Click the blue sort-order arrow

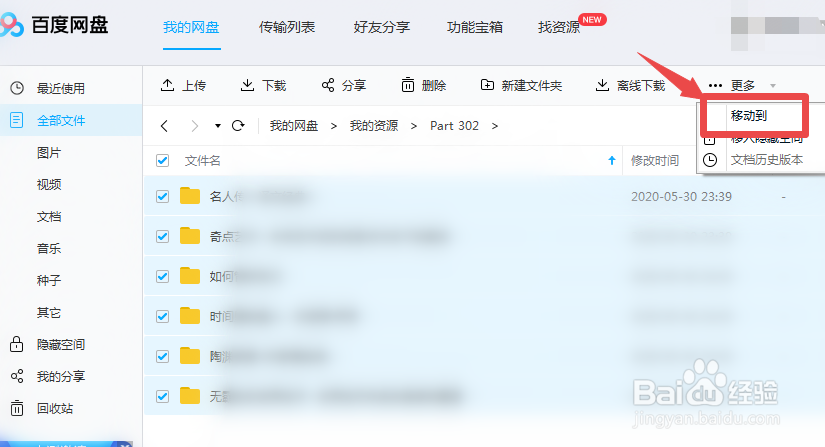(x=611, y=160)
